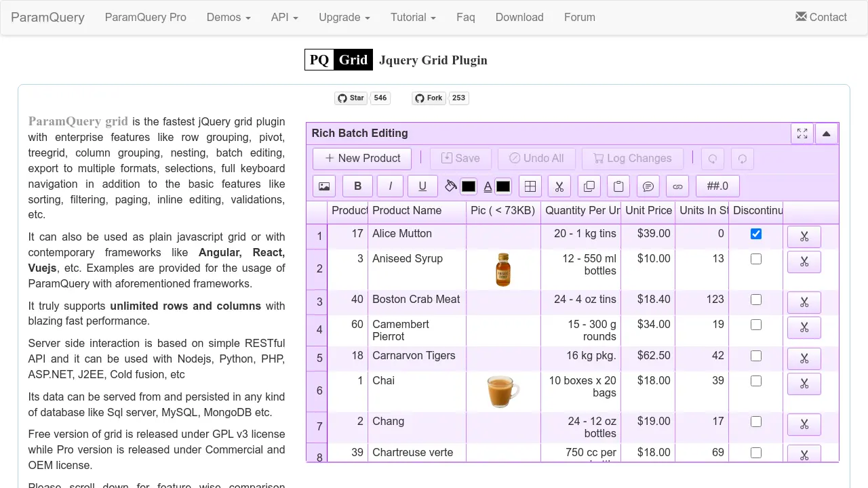Open the Demos dropdown menu

click(x=229, y=17)
